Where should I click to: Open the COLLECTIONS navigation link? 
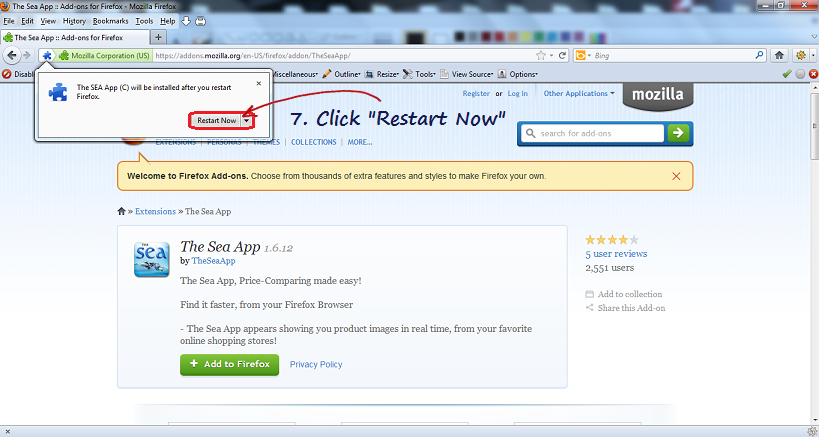click(x=313, y=142)
